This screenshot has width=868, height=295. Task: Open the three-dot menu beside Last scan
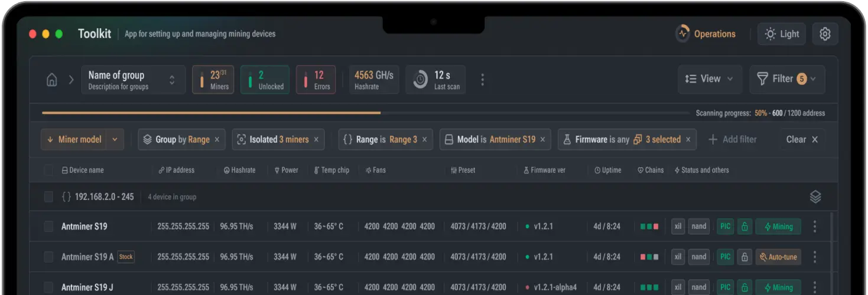click(x=483, y=80)
